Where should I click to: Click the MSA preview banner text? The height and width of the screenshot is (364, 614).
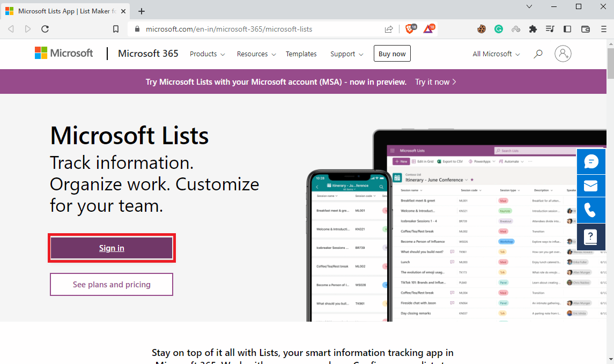click(x=276, y=82)
